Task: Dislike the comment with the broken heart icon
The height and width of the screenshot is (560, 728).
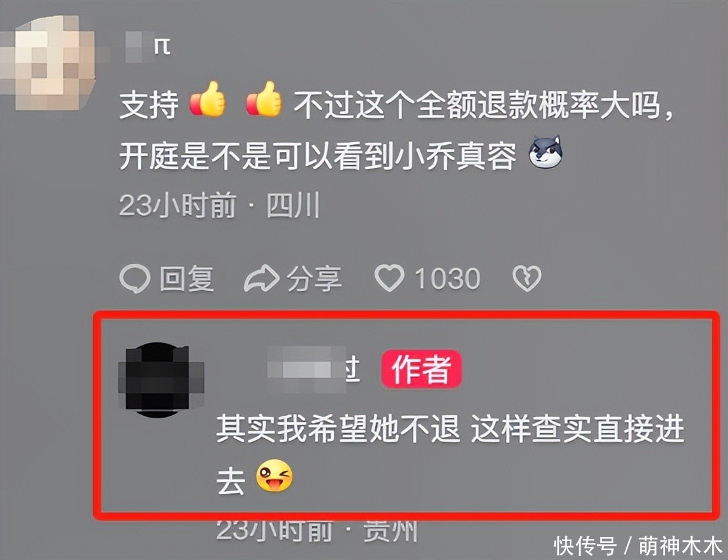Action: tap(527, 278)
